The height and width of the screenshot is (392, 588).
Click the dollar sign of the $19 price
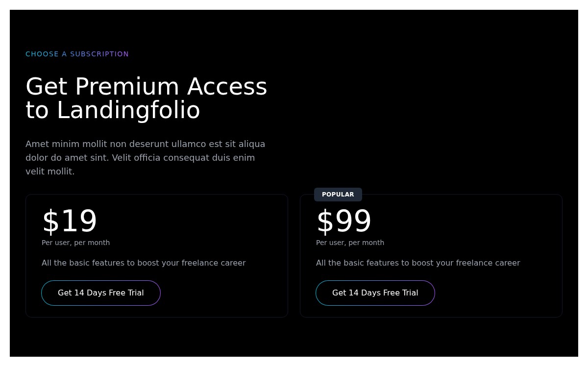[x=50, y=221]
